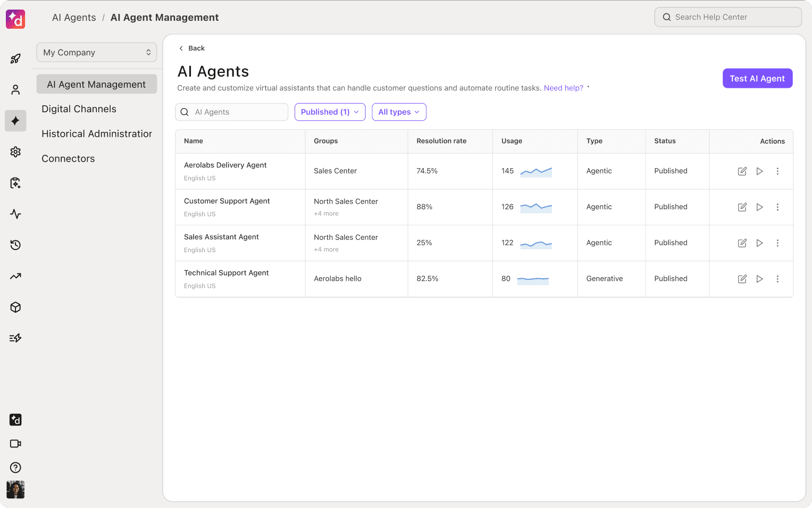812x508 pixels.
Task: Edit the Customer Support Agent
Action: 742,207
